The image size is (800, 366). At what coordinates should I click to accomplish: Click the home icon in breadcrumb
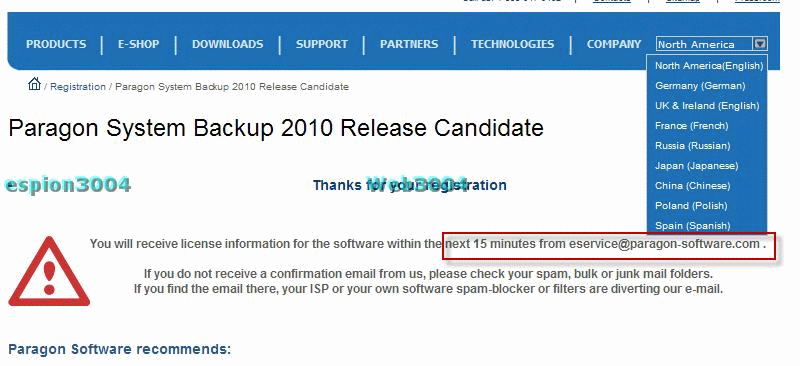point(34,83)
